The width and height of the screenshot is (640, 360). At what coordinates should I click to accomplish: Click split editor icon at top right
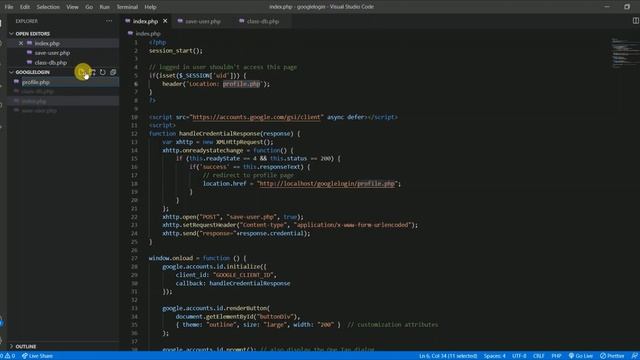pyautogui.click(x=636, y=21)
